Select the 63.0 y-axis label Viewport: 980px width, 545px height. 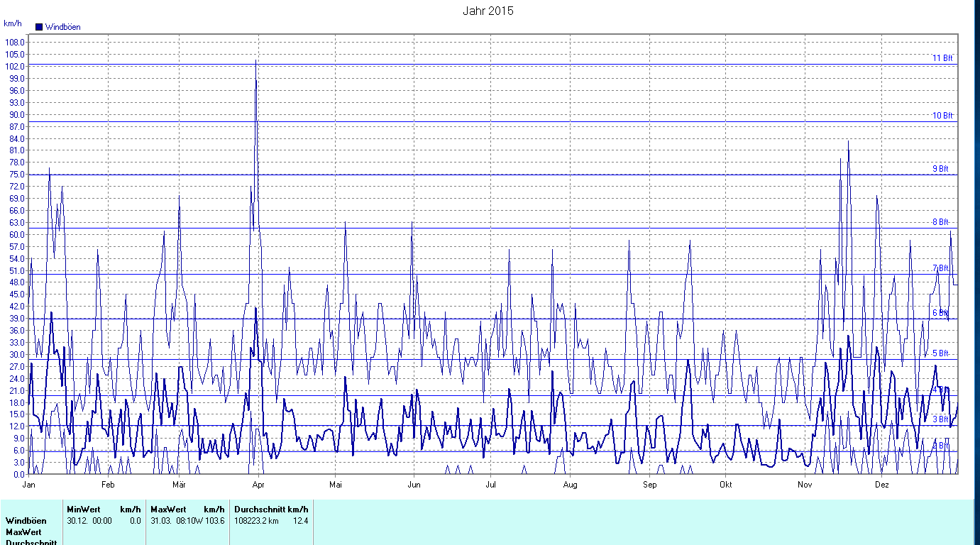tap(17, 223)
